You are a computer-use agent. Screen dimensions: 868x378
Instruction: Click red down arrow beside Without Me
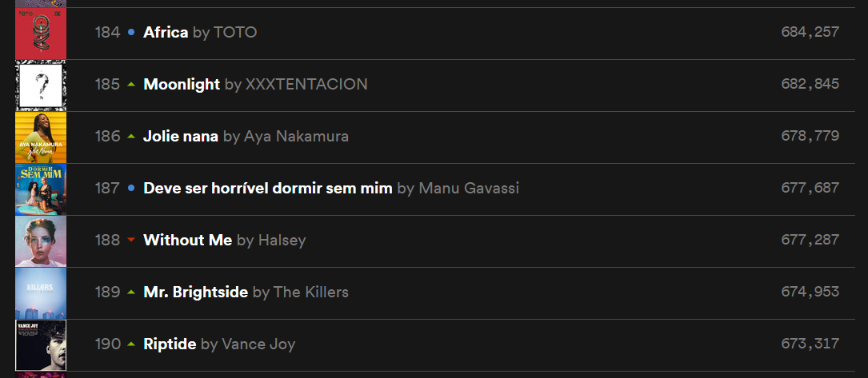click(131, 240)
